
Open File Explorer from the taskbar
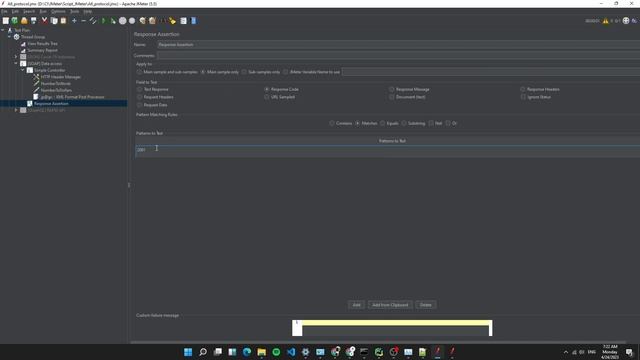click(x=262, y=352)
